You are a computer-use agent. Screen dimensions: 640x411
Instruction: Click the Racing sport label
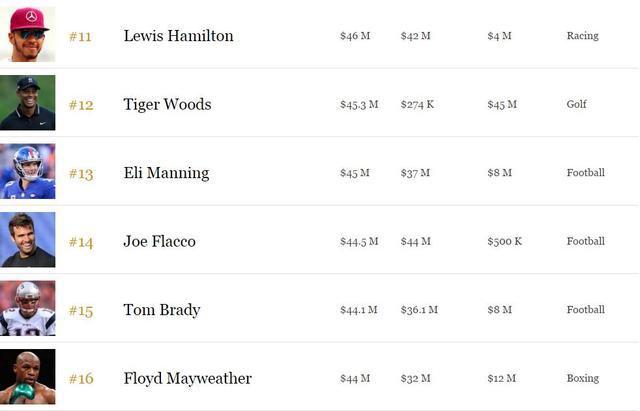[582, 36]
